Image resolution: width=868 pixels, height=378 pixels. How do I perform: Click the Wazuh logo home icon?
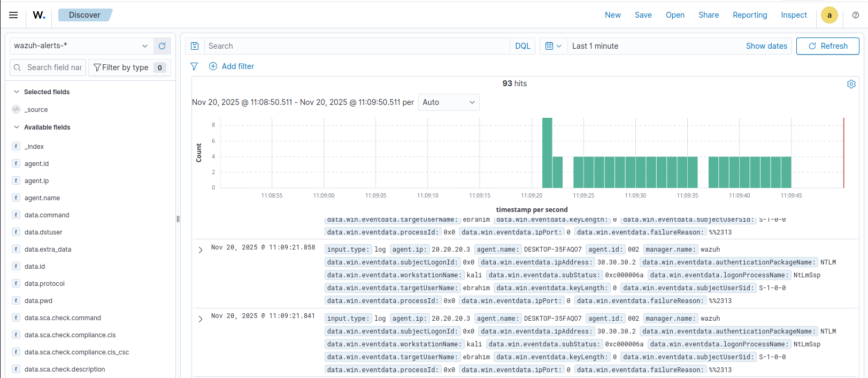39,15
